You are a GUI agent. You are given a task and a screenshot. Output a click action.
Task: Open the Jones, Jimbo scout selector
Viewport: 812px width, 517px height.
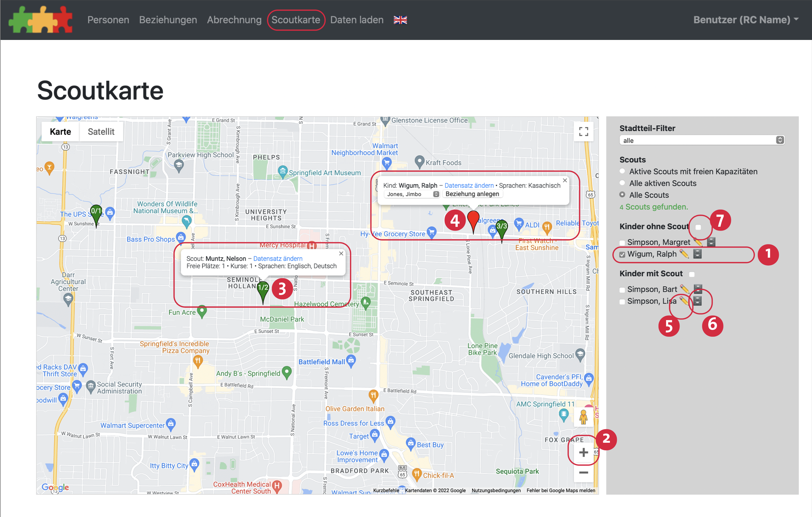pyautogui.click(x=412, y=194)
